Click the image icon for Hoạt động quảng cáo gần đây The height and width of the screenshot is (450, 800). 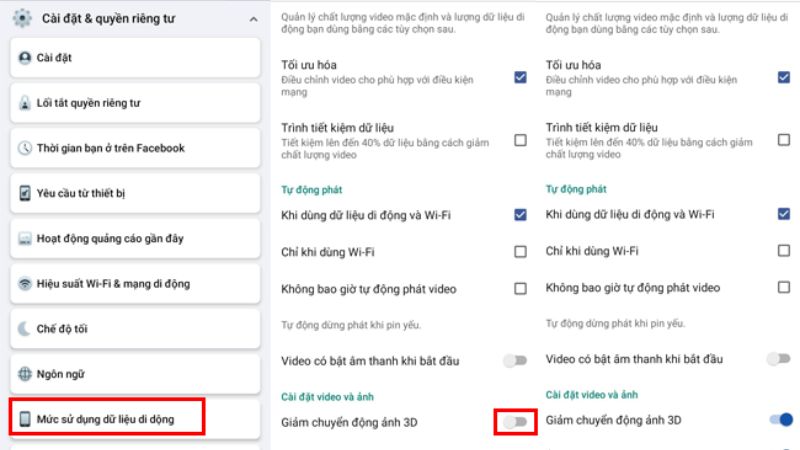click(26, 239)
